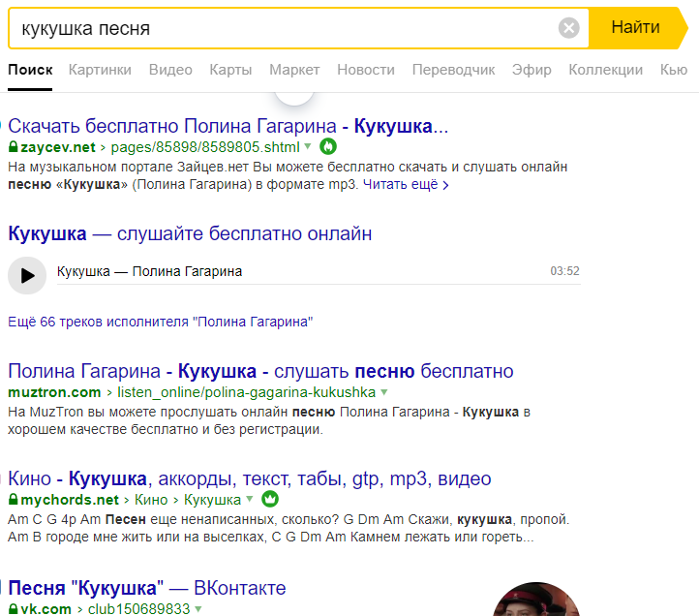Switch to the Новости tab
This screenshot has width=699, height=616.
(366, 70)
